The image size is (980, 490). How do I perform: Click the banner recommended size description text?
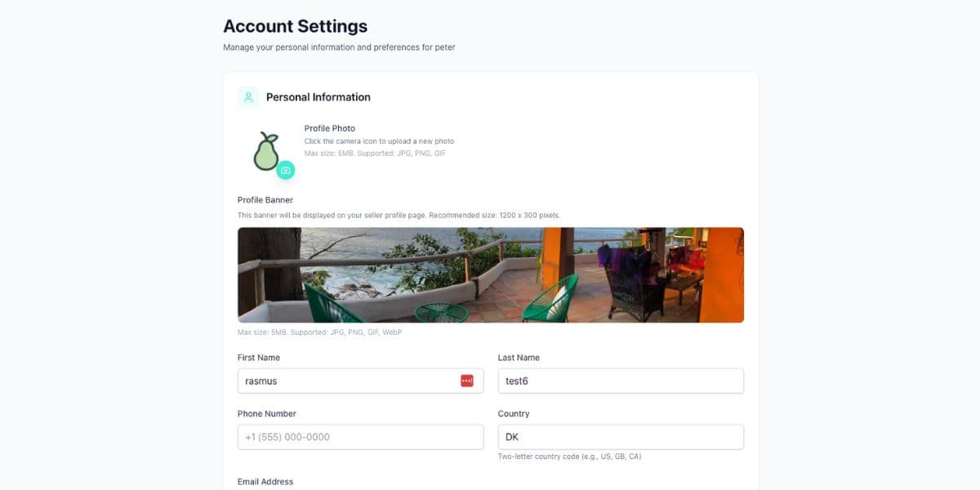tap(399, 216)
